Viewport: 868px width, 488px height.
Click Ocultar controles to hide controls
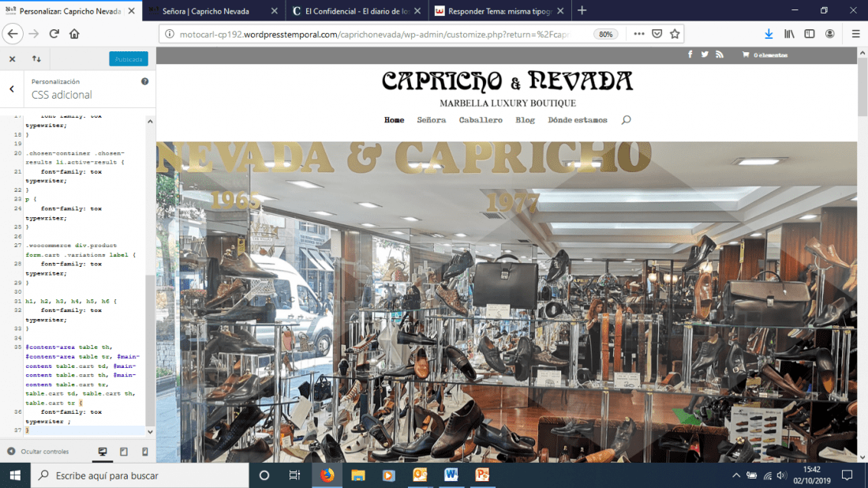pyautogui.click(x=38, y=452)
